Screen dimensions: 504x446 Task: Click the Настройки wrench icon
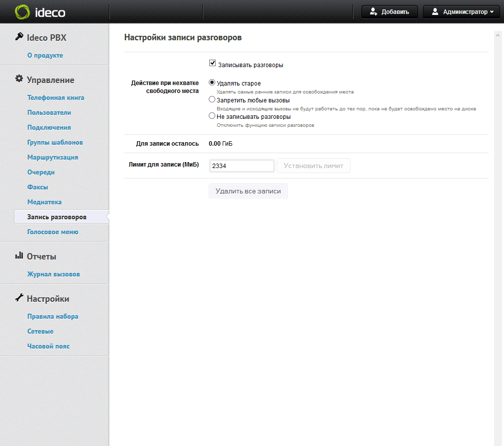[19, 297]
